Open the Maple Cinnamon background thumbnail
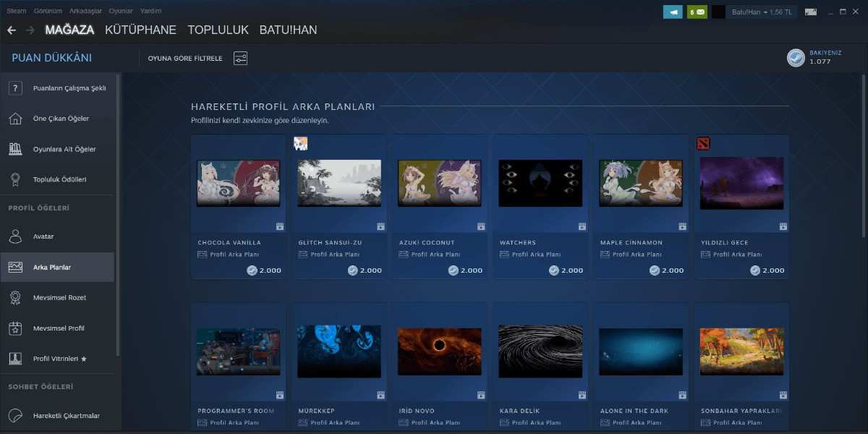Viewport: 868px width, 434px height. [641, 183]
